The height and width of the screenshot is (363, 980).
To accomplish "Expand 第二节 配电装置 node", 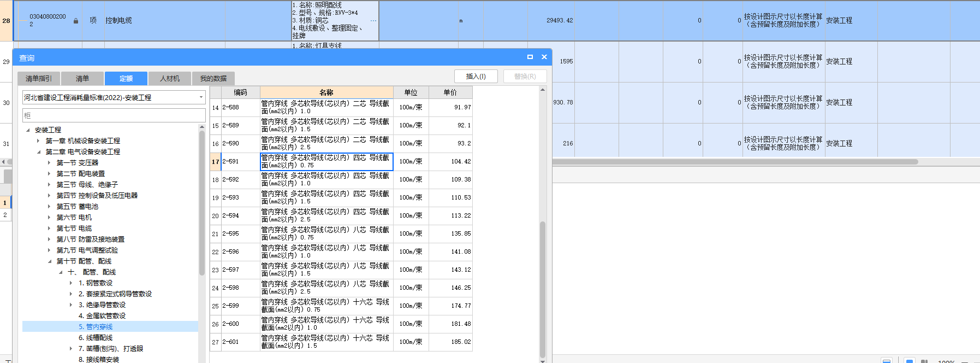I will coord(49,174).
